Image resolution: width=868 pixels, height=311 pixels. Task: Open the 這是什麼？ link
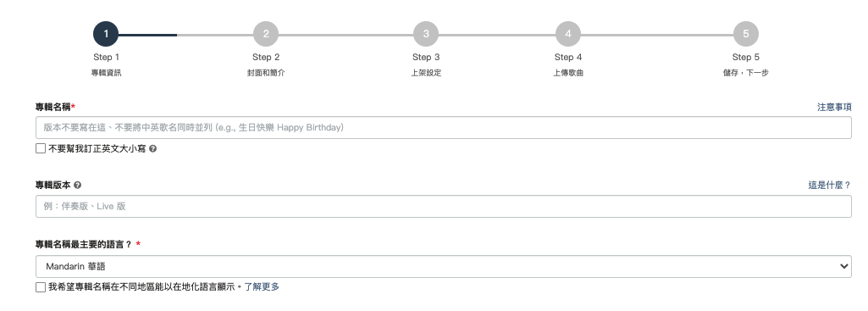pyautogui.click(x=830, y=185)
